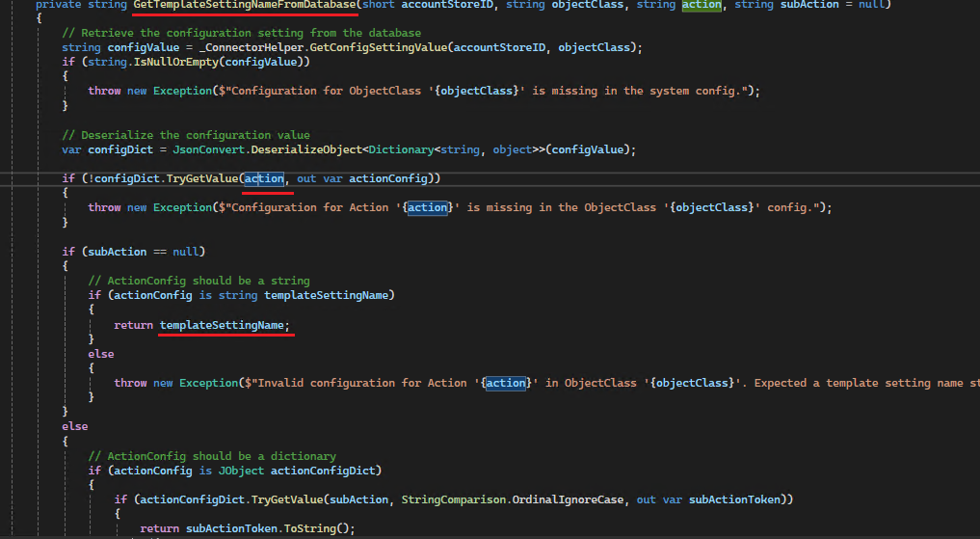Screen dimensions: 980x539
Task: Click the exception message 'is missing in the system config'
Action: [x=636, y=91]
